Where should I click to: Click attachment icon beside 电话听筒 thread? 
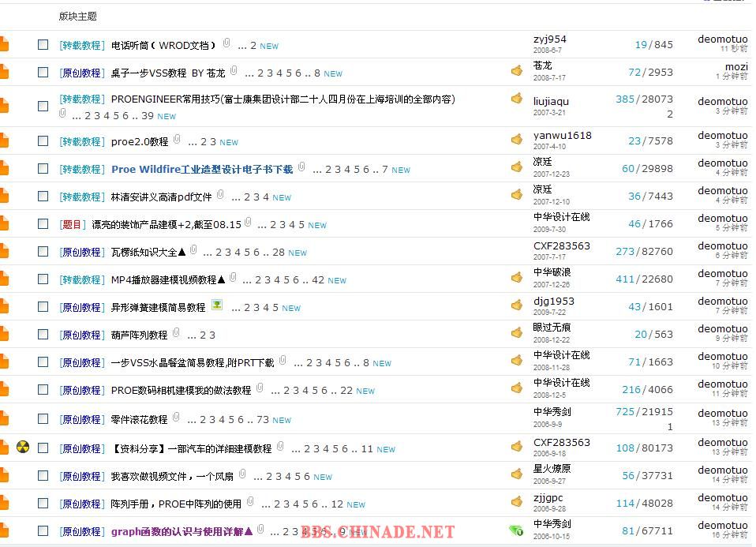tap(226, 43)
